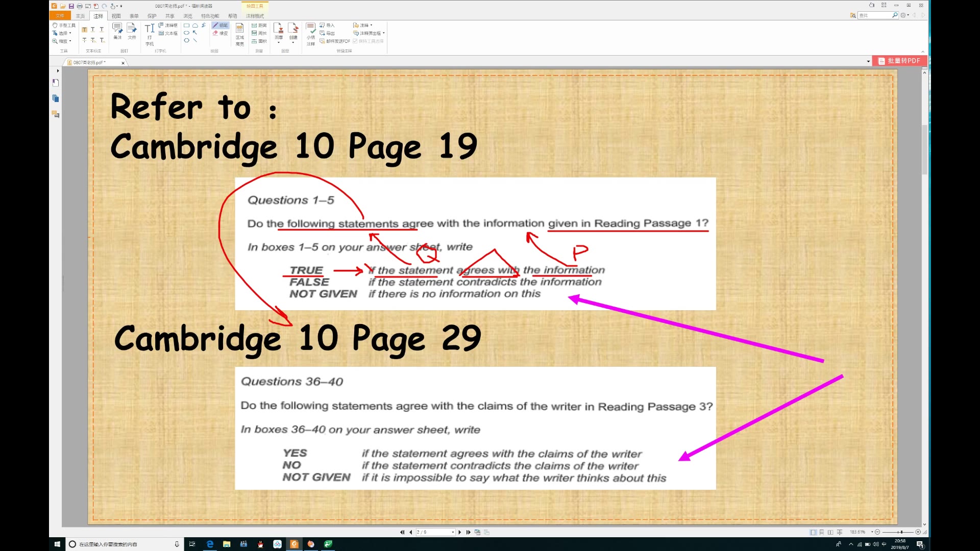Open the File (文件) menu
980x551 pixels.
click(60, 16)
